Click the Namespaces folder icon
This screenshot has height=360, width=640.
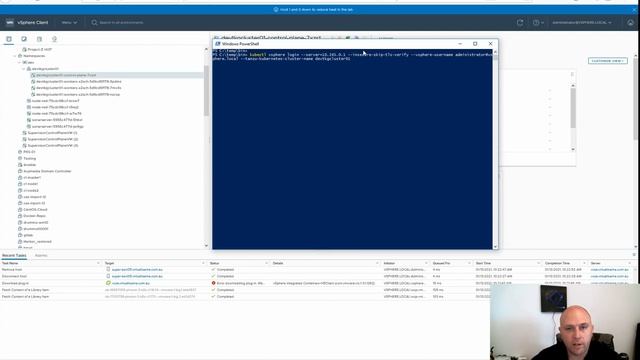20,56
